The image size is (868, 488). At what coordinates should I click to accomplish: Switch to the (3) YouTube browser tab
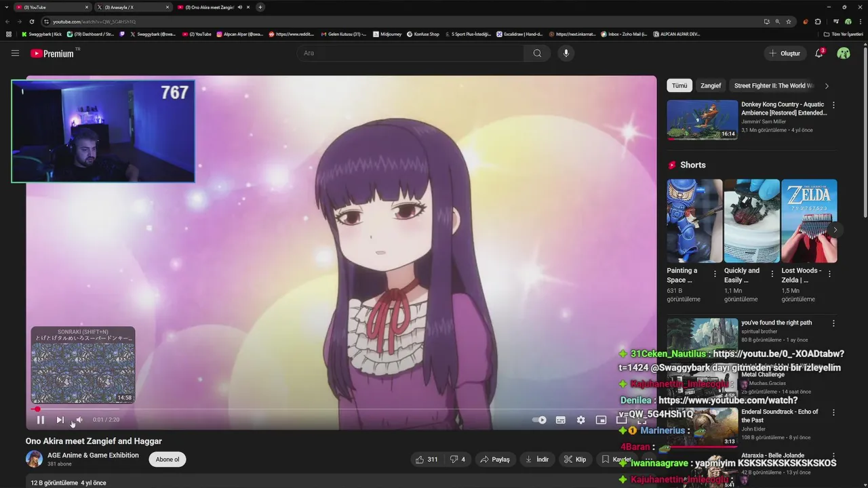(53, 7)
